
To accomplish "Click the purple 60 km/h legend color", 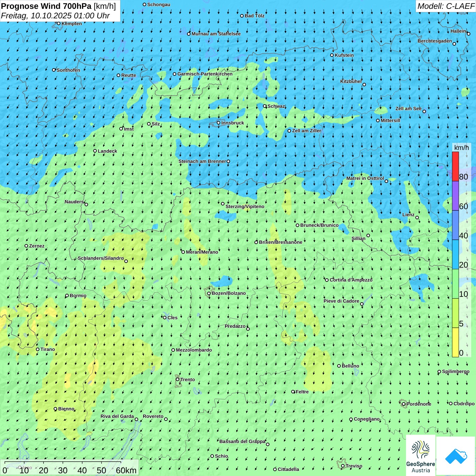I will point(455,196).
